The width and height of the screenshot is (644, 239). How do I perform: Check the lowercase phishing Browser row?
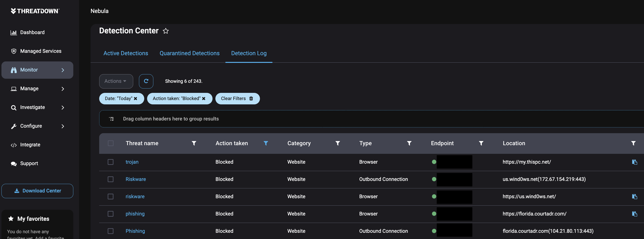point(110,214)
